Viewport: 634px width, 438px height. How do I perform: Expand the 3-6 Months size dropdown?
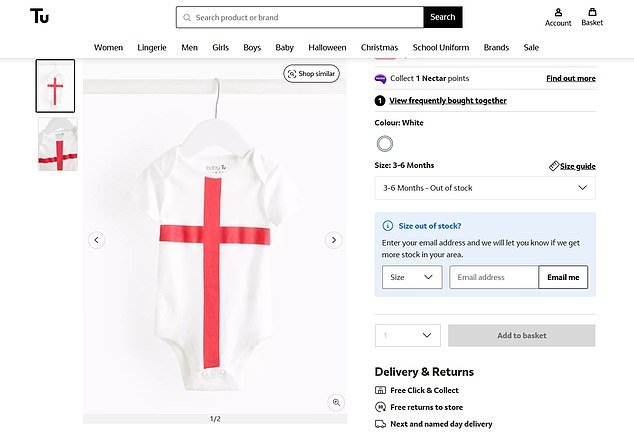[x=484, y=187]
